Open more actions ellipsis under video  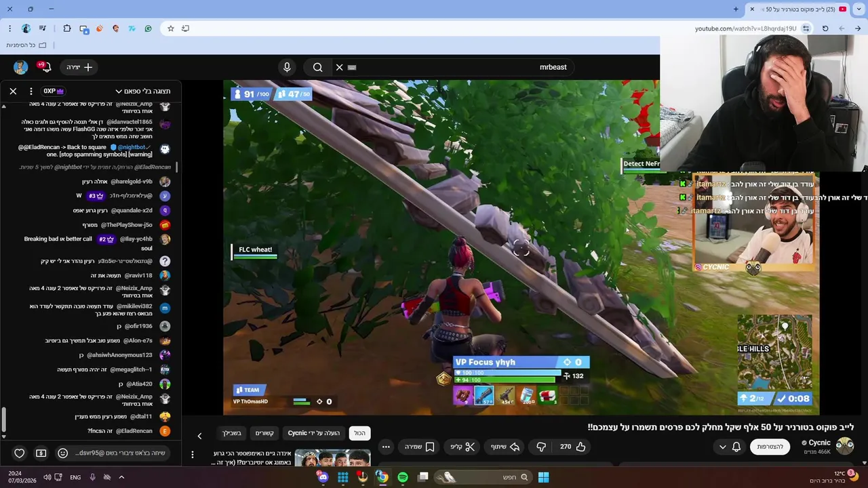386,447
